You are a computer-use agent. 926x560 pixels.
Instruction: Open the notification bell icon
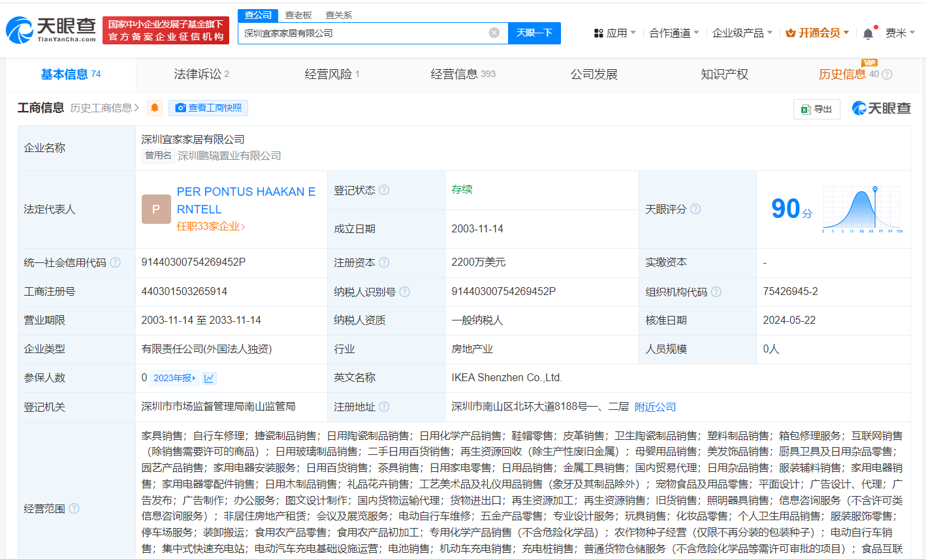[x=868, y=33]
